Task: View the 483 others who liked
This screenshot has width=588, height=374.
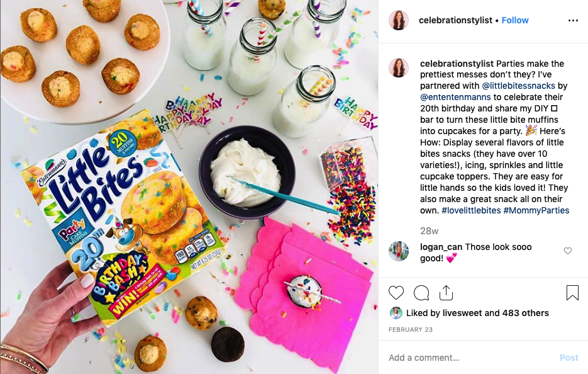Action: (x=525, y=313)
